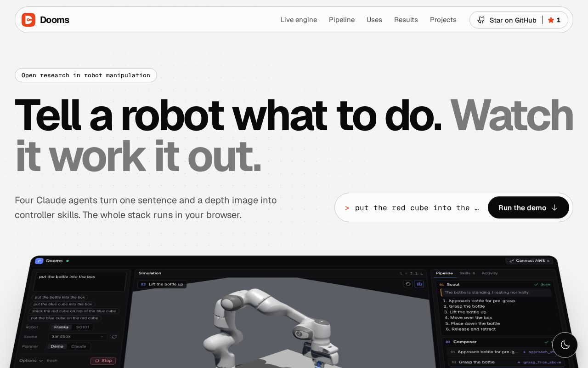The height and width of the screenshot is (368, 588).
Task: Click the orange star count icon
Action: click(551, 20)
